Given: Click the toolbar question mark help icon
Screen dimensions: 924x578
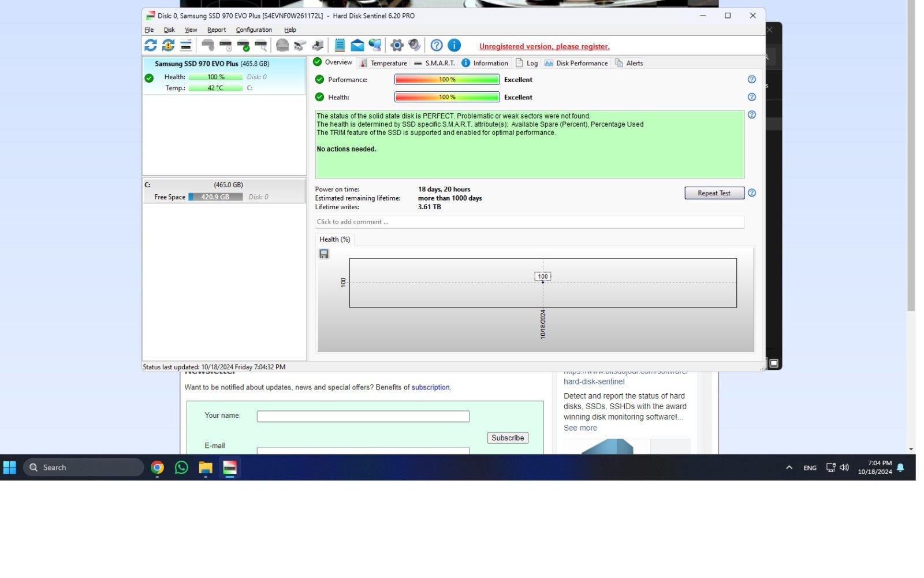Looking at the screenshot, I should [x=437, y=45].
